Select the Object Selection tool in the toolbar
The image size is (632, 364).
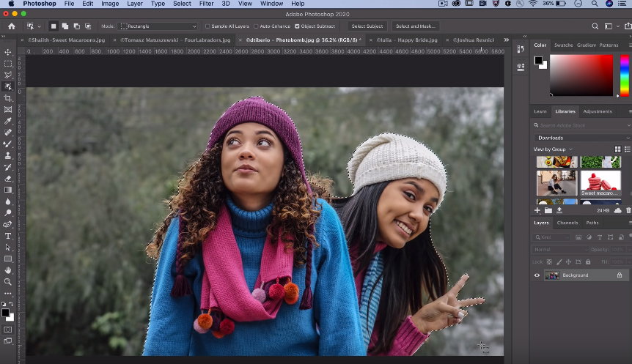(x=8, y=86)
